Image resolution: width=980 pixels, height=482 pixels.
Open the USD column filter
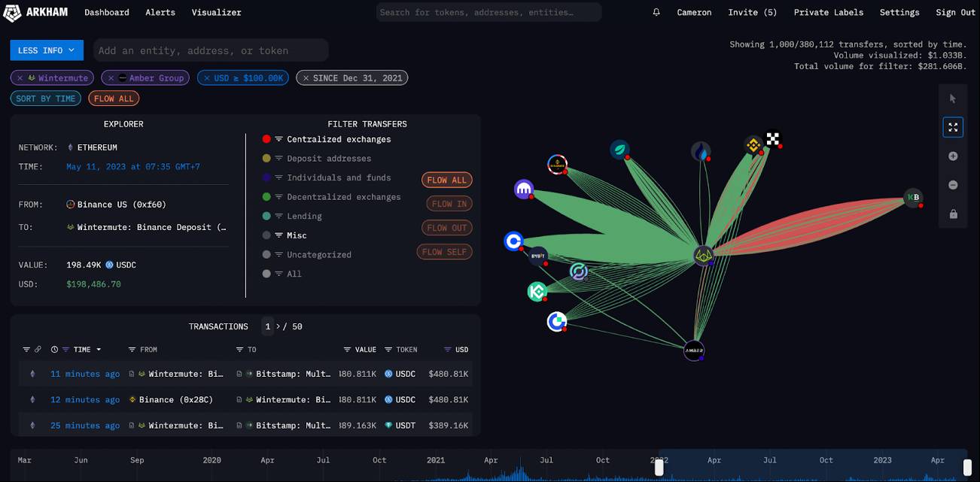click(449, 350)
